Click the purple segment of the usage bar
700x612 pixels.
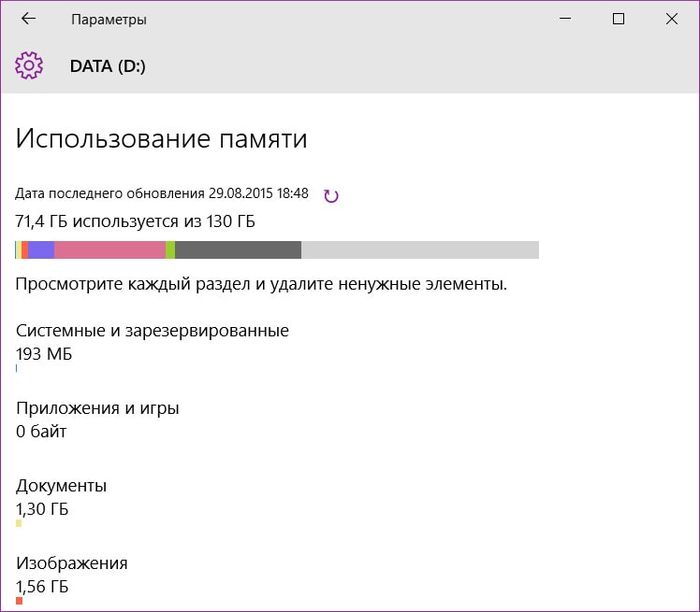(41, 250)
